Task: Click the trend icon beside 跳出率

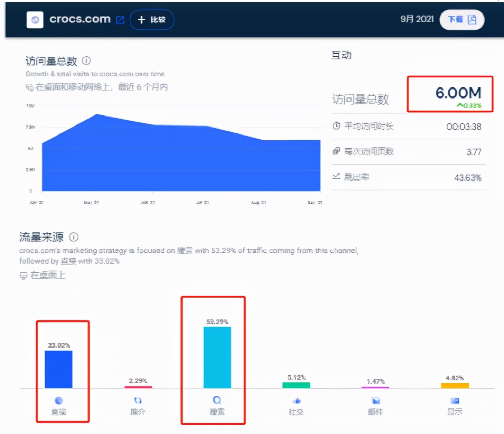Action: tap(336, 176)
